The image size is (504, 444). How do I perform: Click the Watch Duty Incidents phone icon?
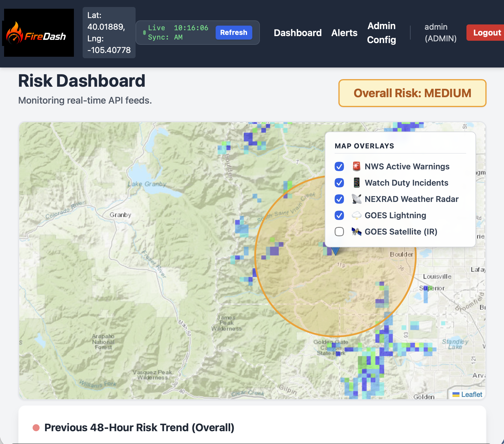pos(356,183)
